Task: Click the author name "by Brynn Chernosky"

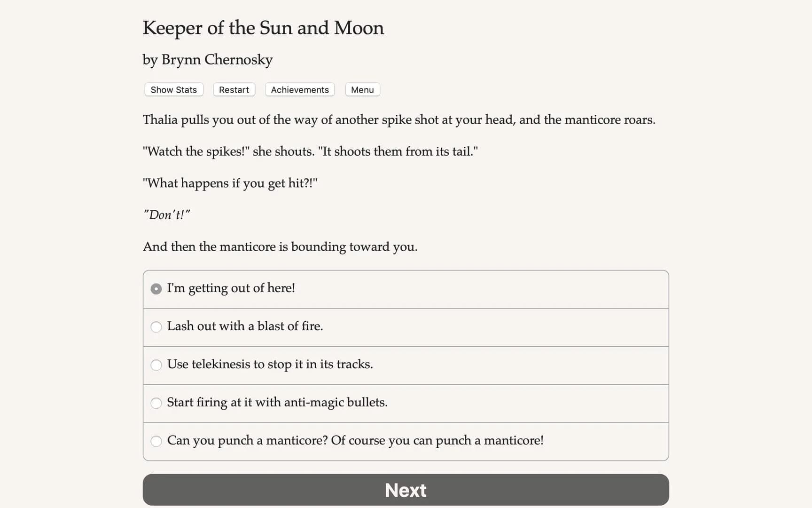Action: (x=207, y=60)
